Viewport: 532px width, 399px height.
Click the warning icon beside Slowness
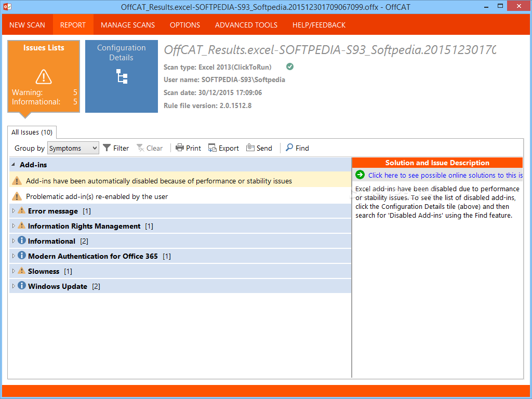[x=22, y=270]
